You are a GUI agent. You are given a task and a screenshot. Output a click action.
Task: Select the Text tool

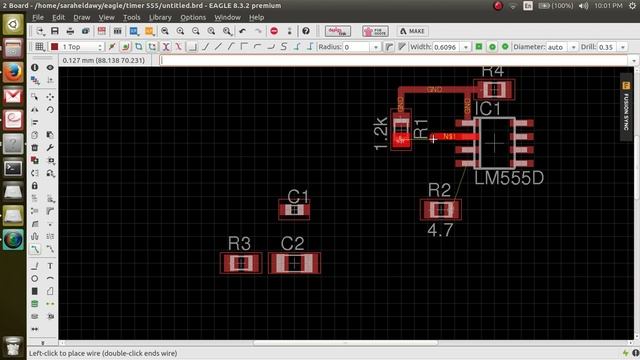(x=50, y=266)
